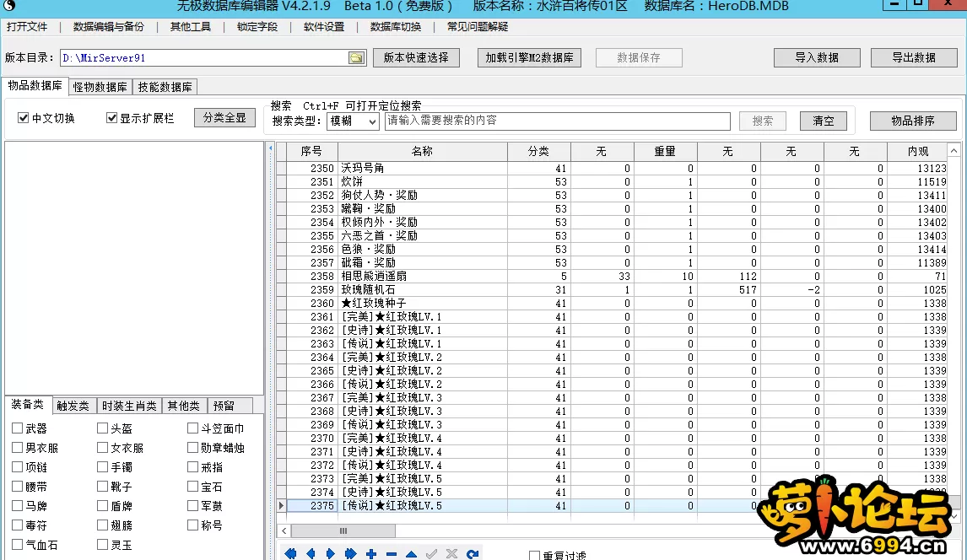Image resolution: width=967 pixels, height=560 pixels.
Task: Select 触发类 category tab
Action: click(x=73, y=406)
